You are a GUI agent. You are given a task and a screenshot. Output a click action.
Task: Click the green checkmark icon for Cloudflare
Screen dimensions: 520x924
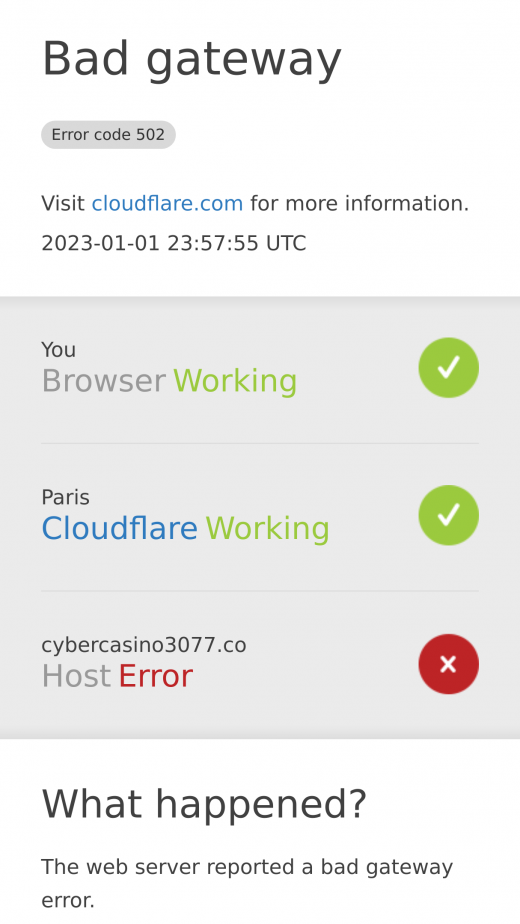(448, 515)
